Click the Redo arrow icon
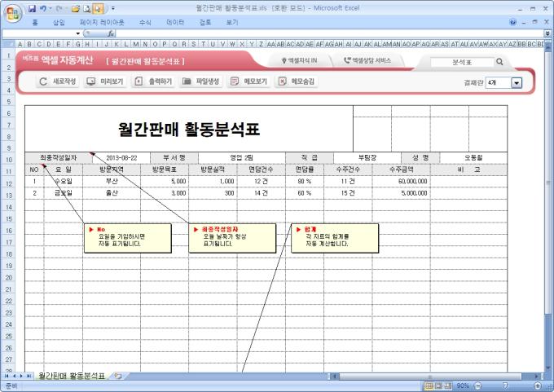Viewport: 554px width, 392px height. click(x=59, y=8)
